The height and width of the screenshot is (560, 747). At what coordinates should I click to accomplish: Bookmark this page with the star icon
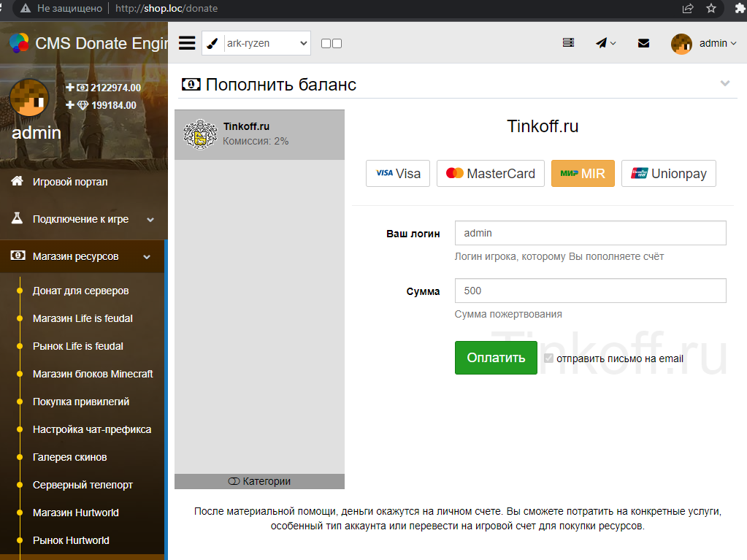[x=711, y=9]
